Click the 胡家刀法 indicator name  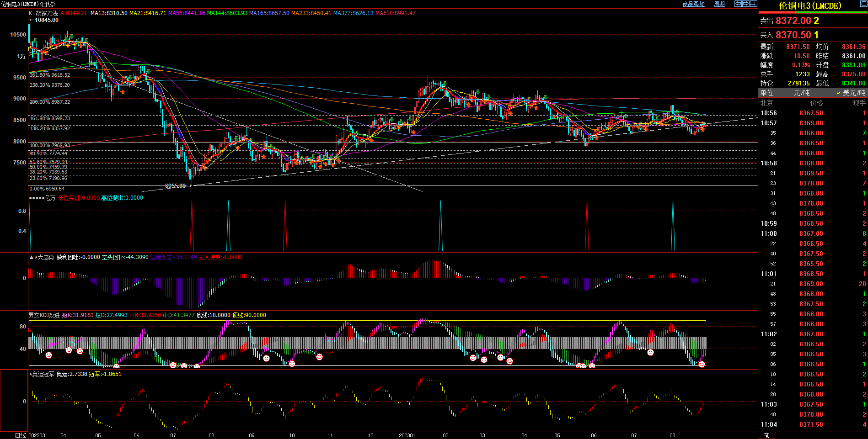click(47, 13)
